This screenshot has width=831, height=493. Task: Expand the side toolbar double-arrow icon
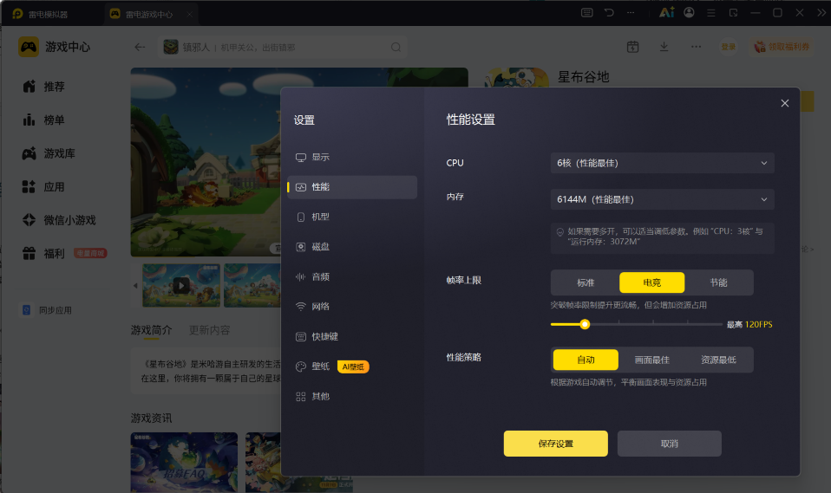click(821, 13)
